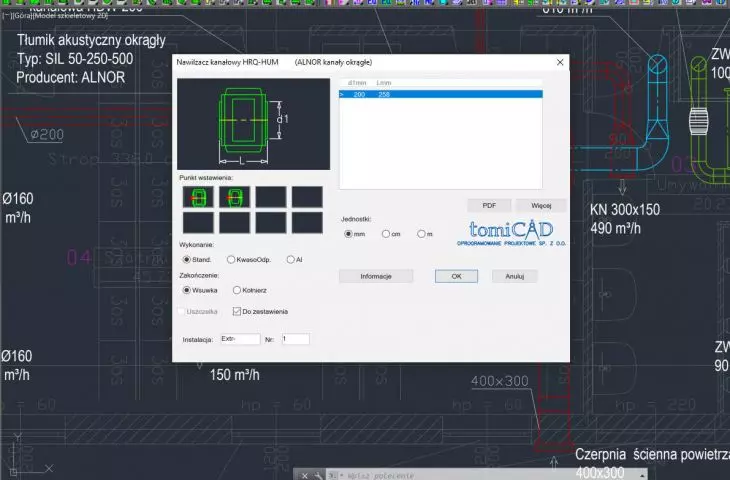Select the 'Producent: ALNOR' text
The width and height of the screenshot is (730, 480).
coord(70,77)
